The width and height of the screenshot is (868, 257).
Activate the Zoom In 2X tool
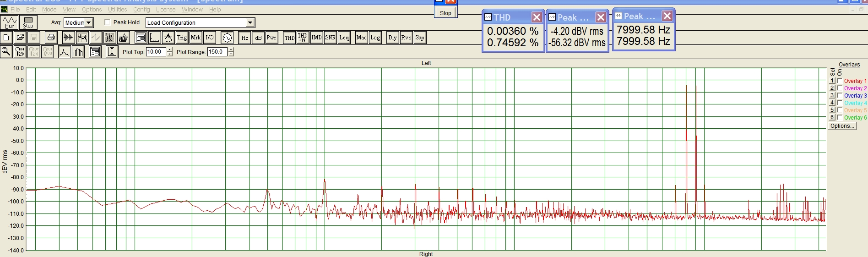(x=20, y=52)
